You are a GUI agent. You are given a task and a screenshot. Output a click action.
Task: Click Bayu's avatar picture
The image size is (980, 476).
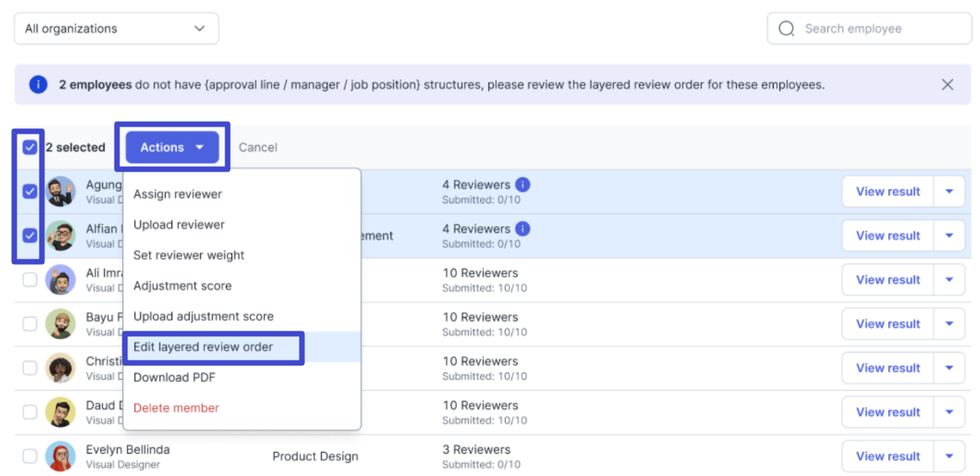click(x=60, y=323)
